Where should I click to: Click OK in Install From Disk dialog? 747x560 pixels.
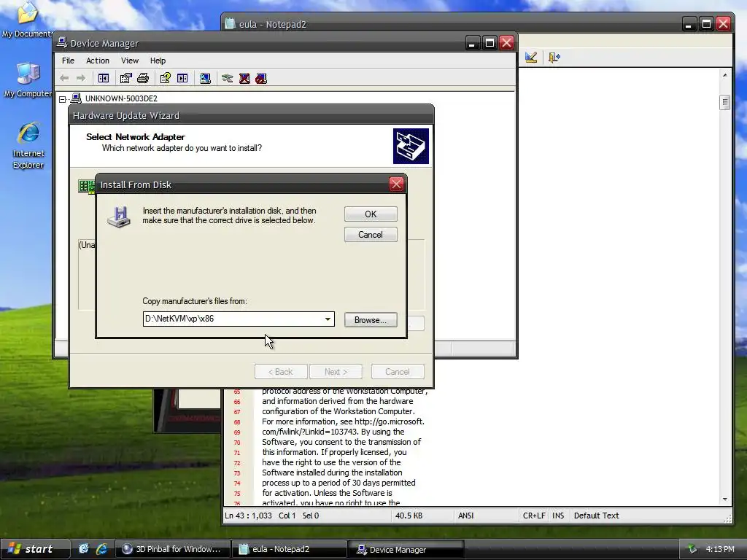pos(371,214)
